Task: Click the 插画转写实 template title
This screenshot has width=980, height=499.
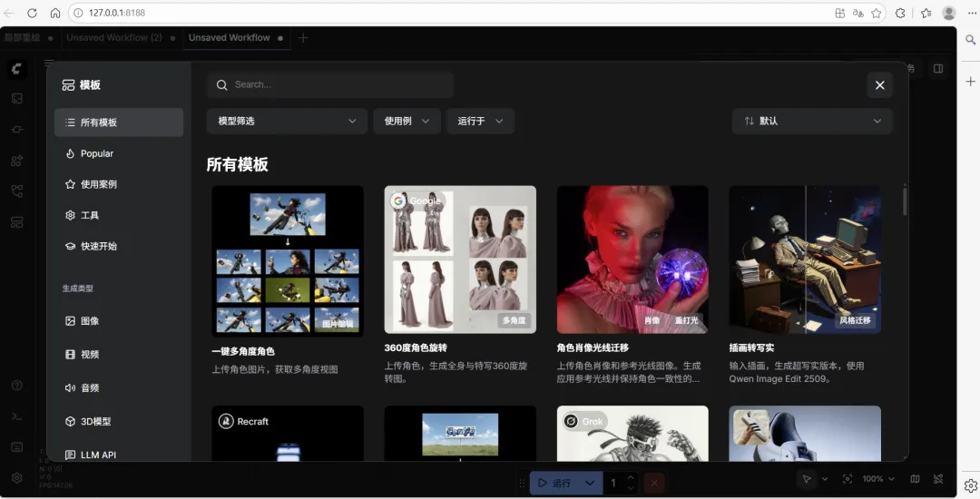Action: tap(752, 347)
